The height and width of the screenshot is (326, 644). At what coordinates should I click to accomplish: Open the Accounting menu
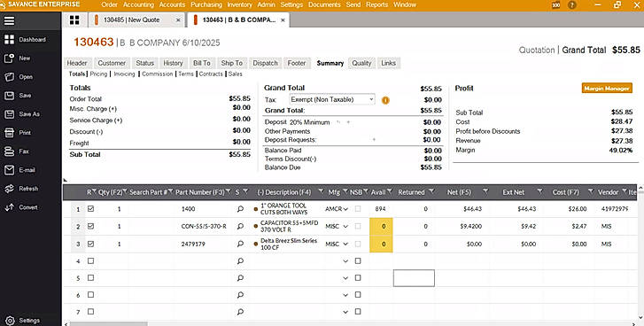pyautogui.click(x=138, y=5)
